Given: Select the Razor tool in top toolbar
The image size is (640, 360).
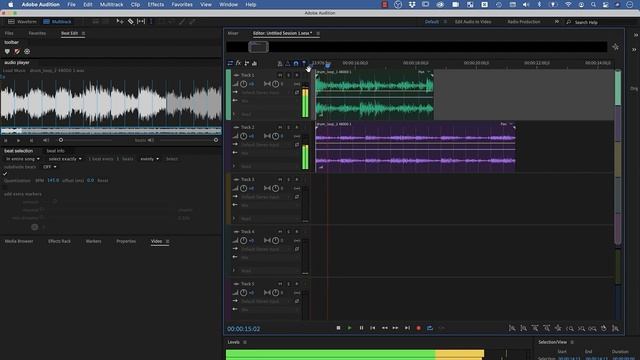Looking at the screenshot, I should coord(131,22).
